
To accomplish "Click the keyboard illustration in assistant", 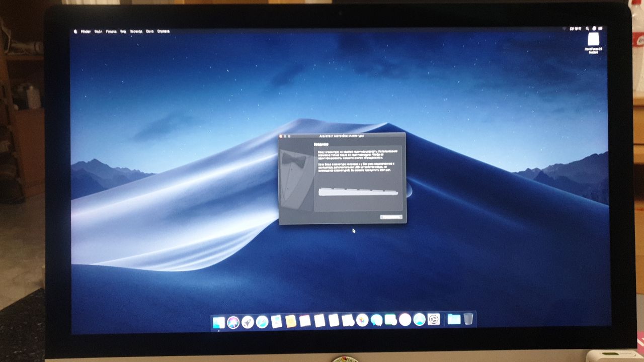I will coord(358,192).
